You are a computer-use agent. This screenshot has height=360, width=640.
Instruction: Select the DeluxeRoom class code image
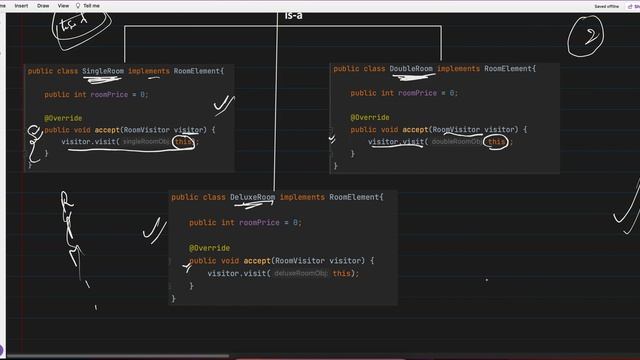pos(283,247)
